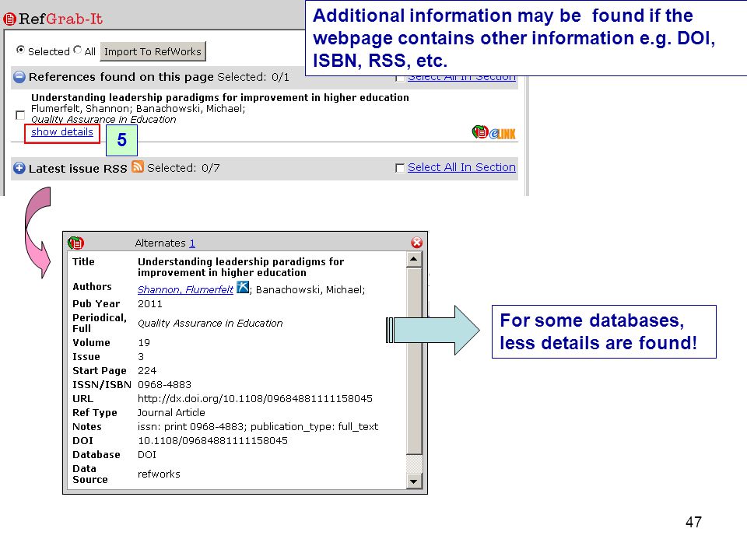Expand the Latest issue RSS section
Viewport: 747px width, 560px height.
click(19, 168)
